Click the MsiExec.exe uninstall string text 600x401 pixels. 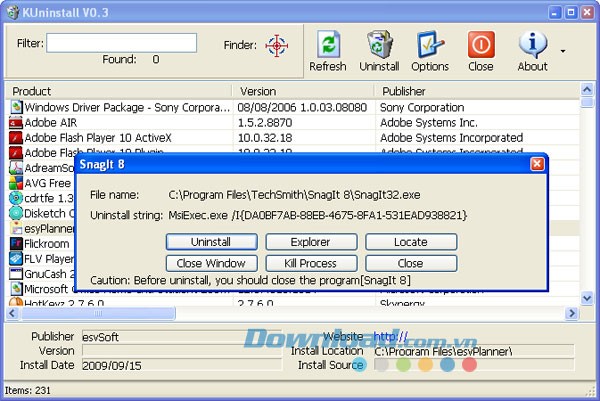point(318,215)
